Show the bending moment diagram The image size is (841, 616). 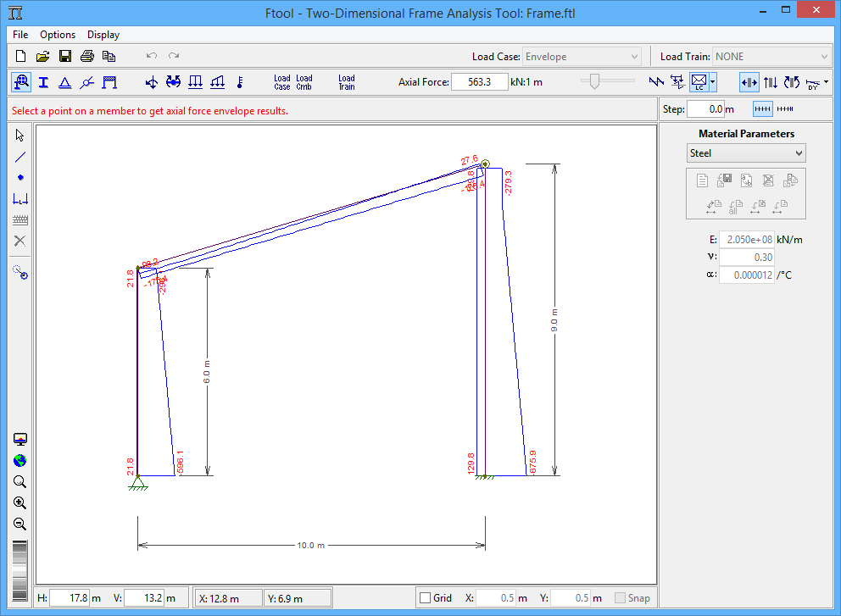click(792, 82)
